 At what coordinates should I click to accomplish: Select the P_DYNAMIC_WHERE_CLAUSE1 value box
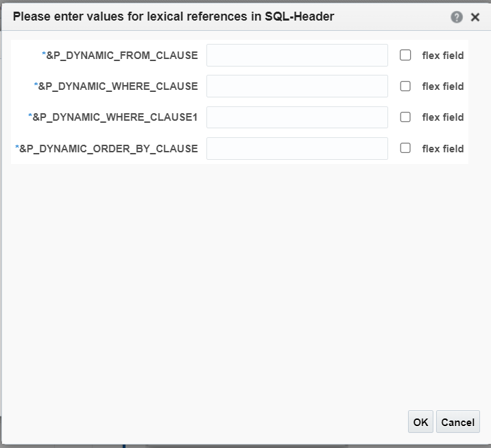pos(297,117)
